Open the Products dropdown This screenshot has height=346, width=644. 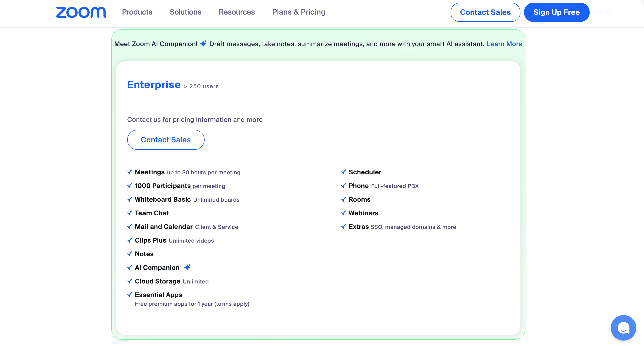click(137, 12)
